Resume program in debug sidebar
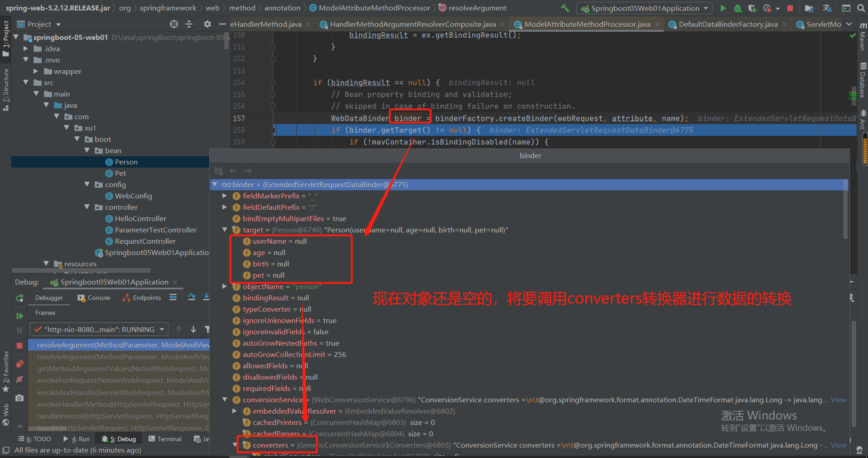This screenshot has height=458, width=868. pyautogui.click(x=19, y=316)
